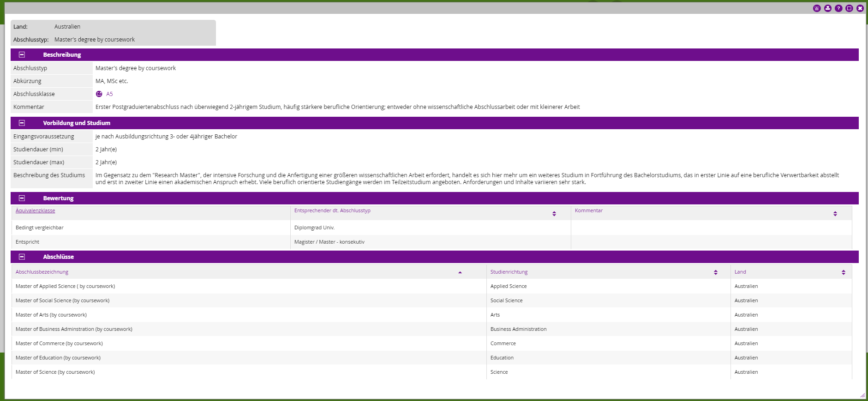This screenshot has height=401, width=868.
Task: Click the Studienrichtung column sort arrows
Action: (x=716, y=272)
